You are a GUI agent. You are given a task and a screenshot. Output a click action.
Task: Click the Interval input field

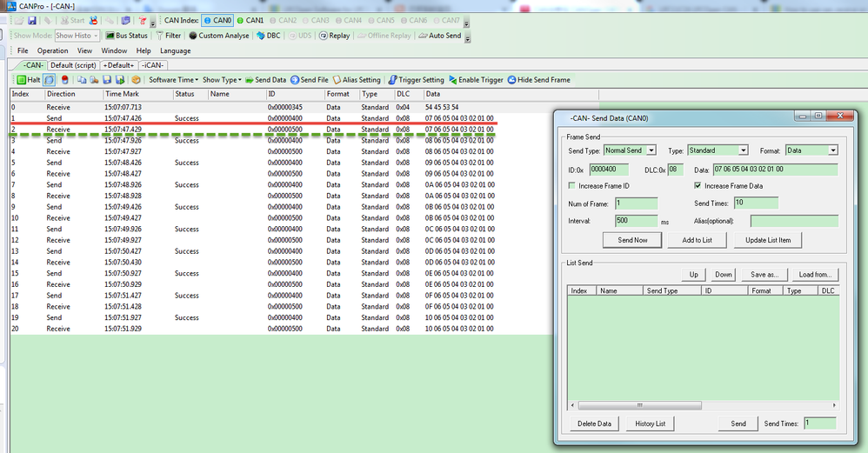(636, 221)
